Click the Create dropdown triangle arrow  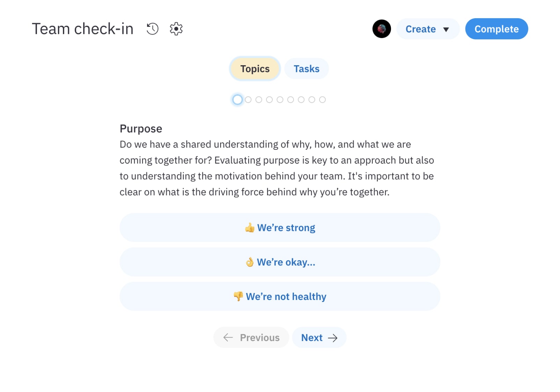coord(446,29)
